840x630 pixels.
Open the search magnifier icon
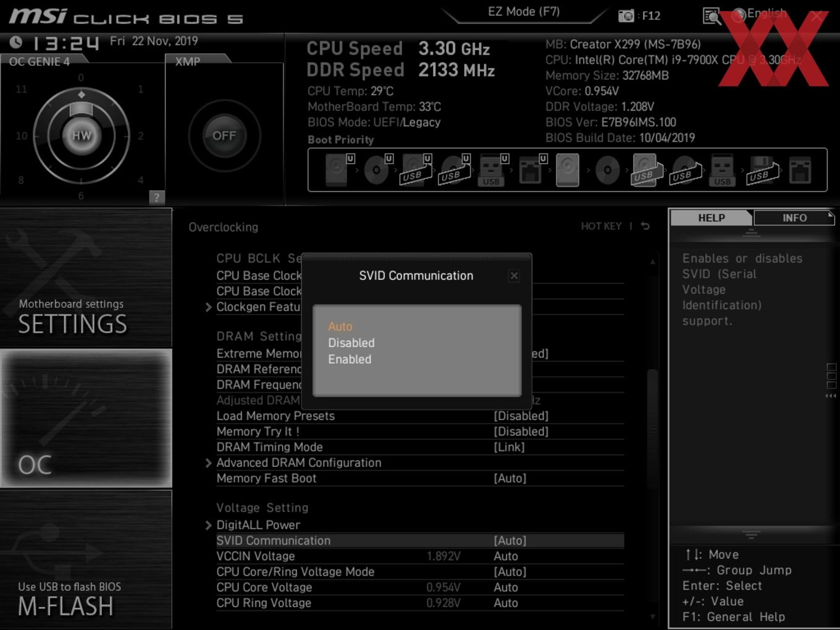tap(712, 16)
